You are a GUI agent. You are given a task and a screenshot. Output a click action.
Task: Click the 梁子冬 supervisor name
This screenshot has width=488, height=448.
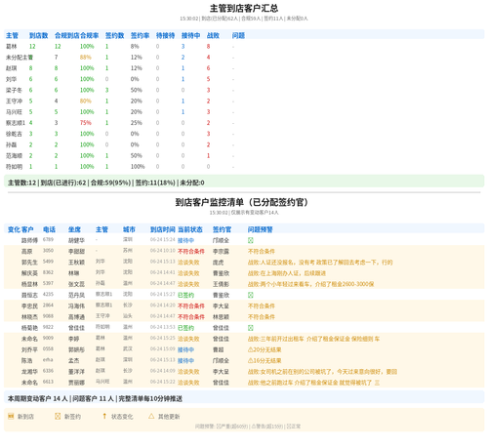(x=14, y=90)
